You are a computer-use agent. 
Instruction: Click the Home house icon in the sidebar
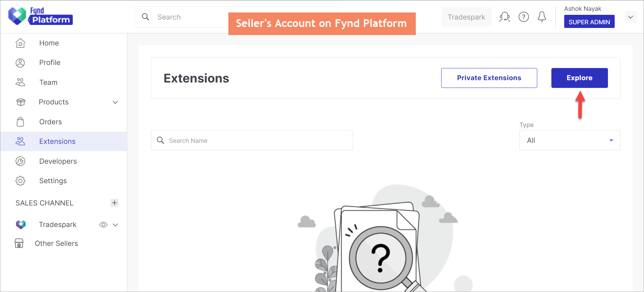click(20, 43)
